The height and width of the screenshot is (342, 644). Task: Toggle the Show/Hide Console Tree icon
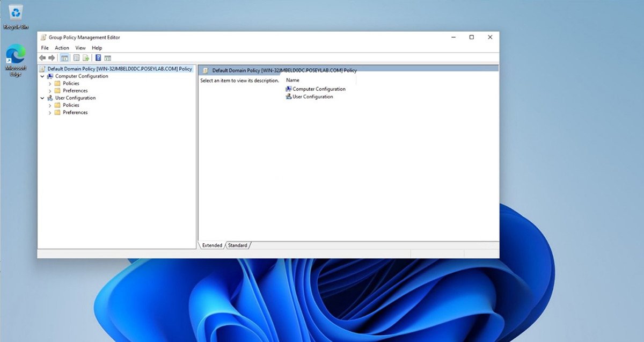point(64,58)
